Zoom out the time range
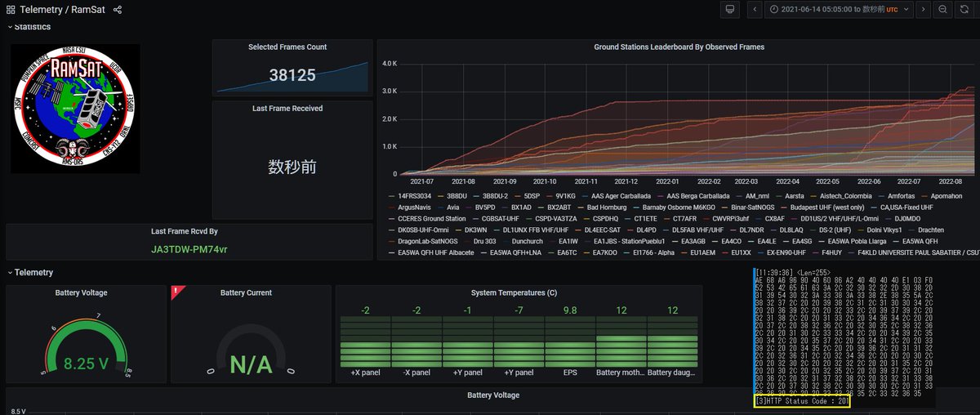The image size is (980, 415). 943,9
